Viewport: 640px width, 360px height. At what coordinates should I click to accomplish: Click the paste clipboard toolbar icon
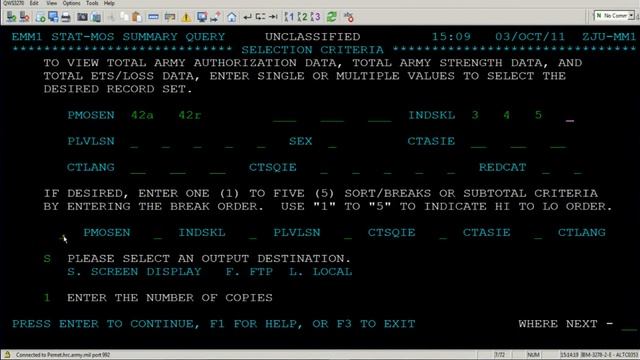point(137,17)
